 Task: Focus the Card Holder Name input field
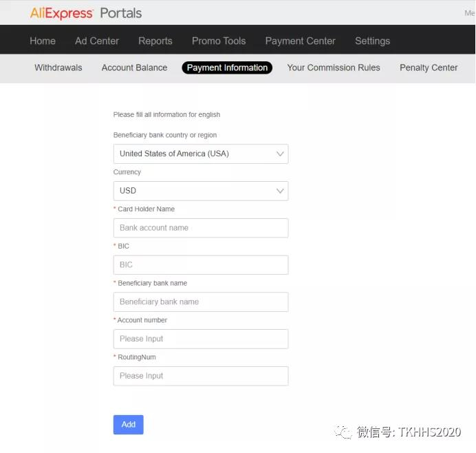click(x=201, y=228)
